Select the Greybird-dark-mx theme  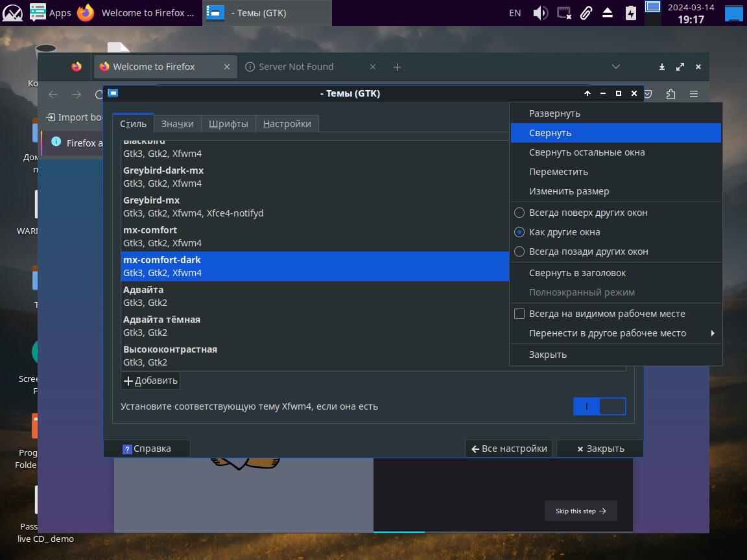[315, 177]
